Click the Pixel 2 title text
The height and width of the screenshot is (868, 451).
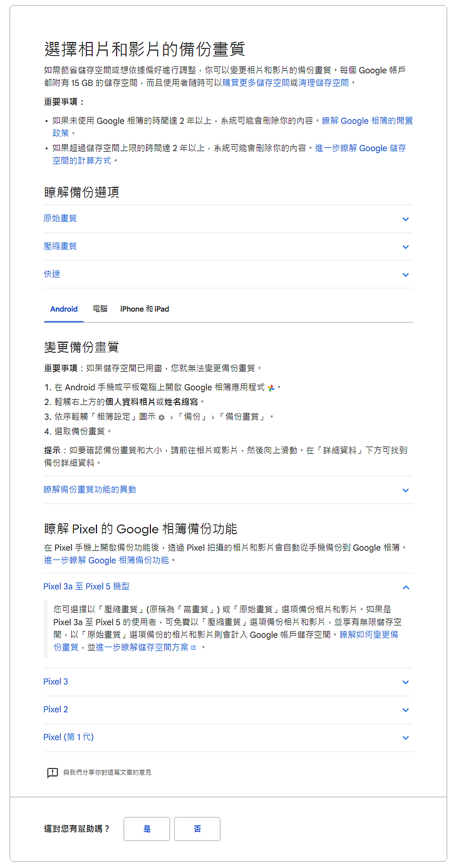click(x=56, y=709)
